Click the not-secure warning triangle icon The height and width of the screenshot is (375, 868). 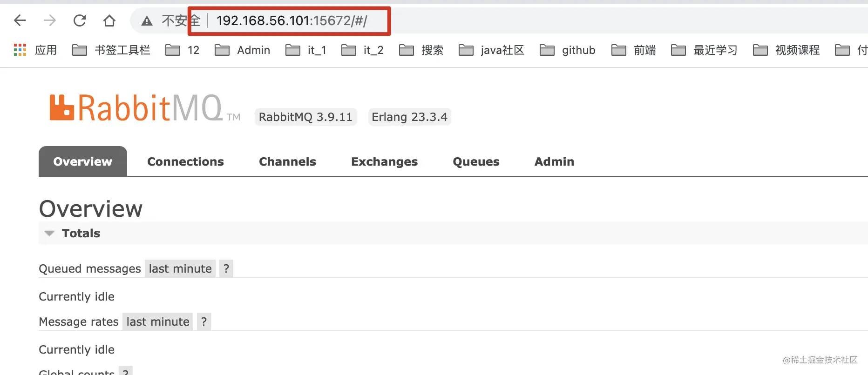click(147, 21)
